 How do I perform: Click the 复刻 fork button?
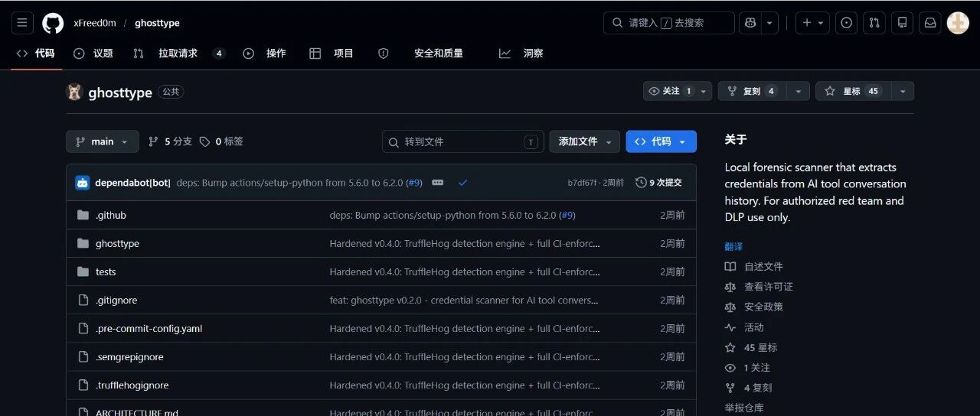(x=752, y=91)
